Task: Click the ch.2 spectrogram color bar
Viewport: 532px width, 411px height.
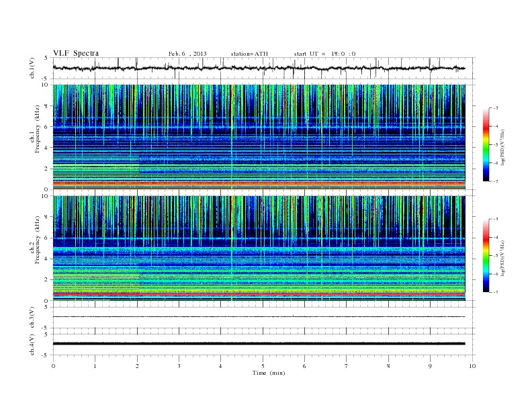Action: tap(486, 256)
